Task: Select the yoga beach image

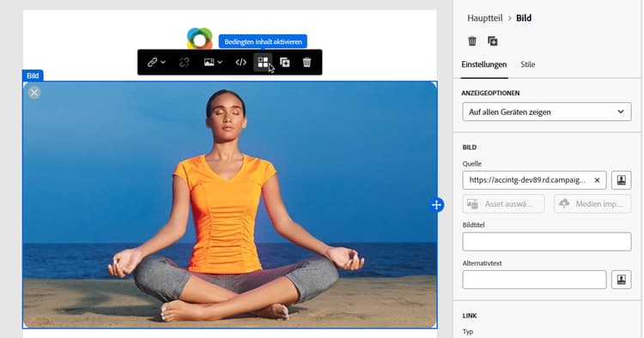Action: click(230, 205)
